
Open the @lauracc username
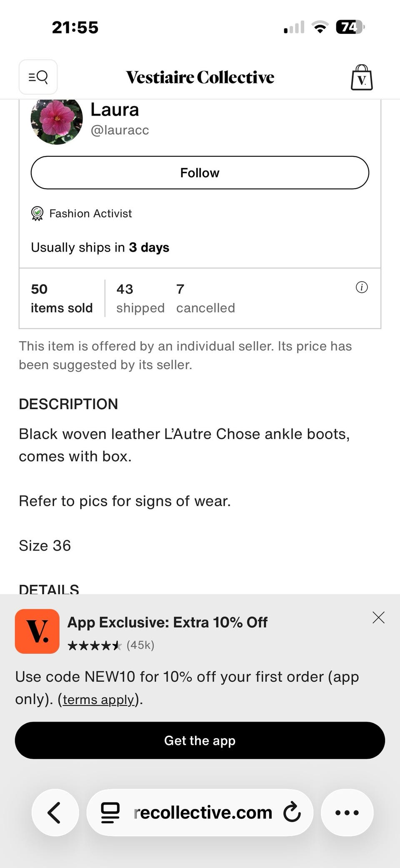point(120,130)
